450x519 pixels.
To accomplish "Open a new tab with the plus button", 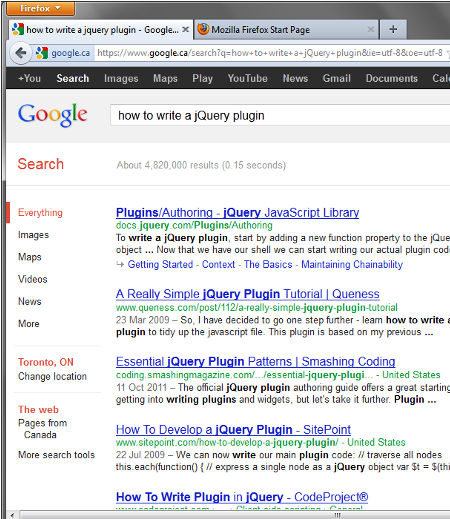I will tap(393, 29).
